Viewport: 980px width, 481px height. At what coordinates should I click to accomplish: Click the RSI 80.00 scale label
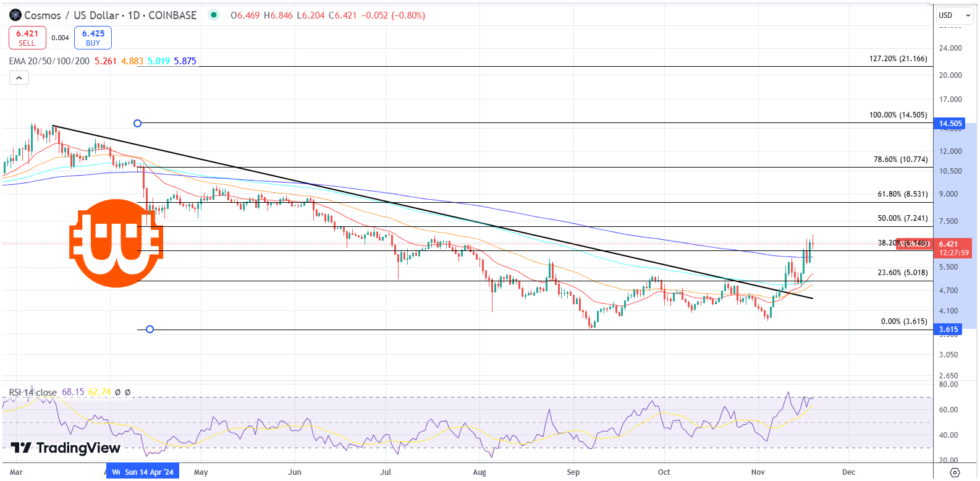pyautogui.click(x=948, y=385)
